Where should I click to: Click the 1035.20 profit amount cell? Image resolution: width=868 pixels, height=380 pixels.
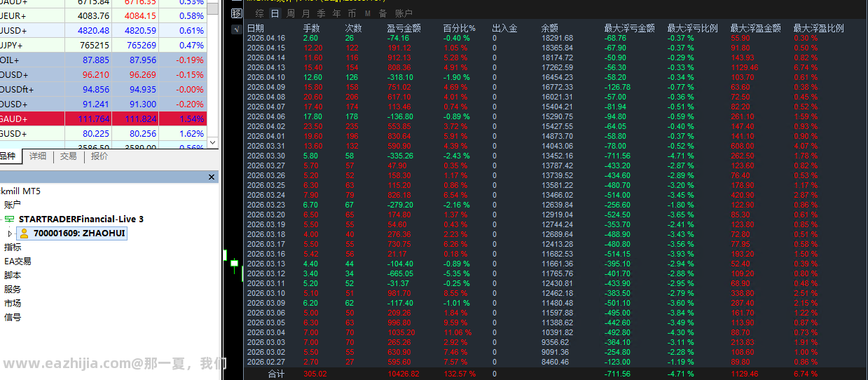tap(401, 332)
